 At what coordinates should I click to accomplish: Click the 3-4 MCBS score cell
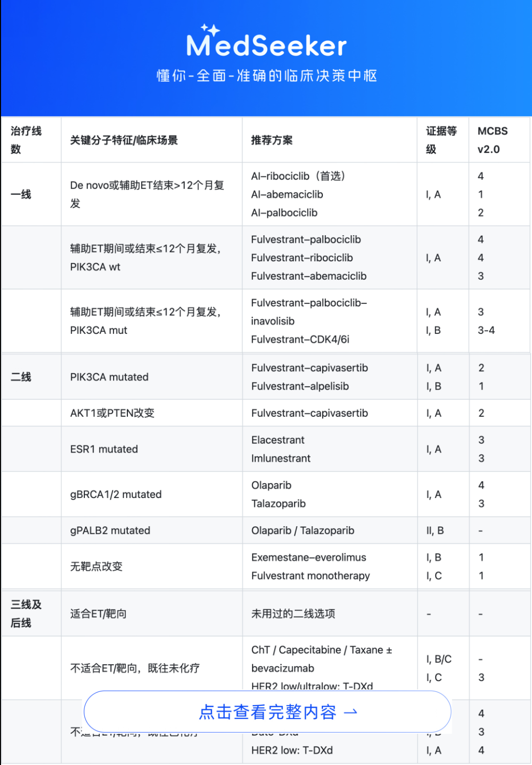tap(486, 330)
